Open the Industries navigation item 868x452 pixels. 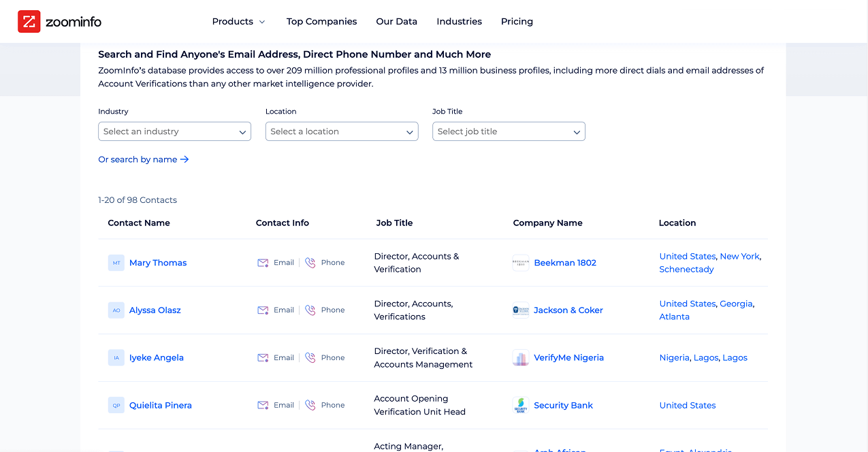460,22
